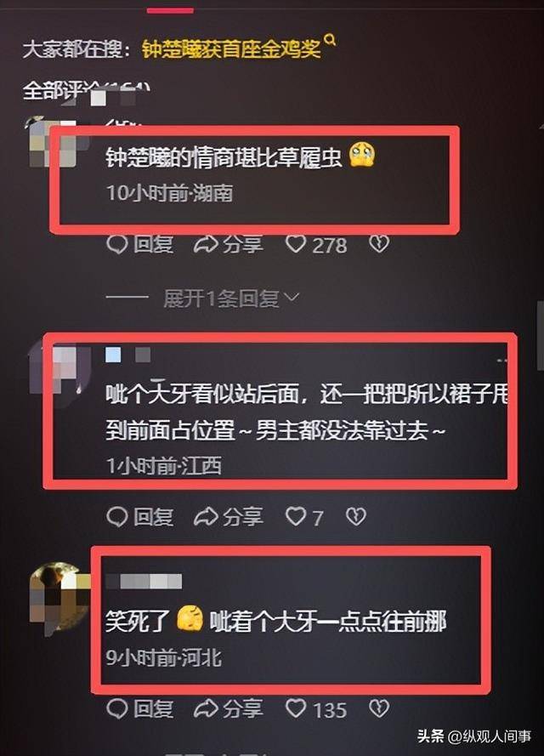Image resolution: width=544 pixels, height=756 pixels.
Task: Tap the search icon beside trending query
Action: click(x=330, y=40)
